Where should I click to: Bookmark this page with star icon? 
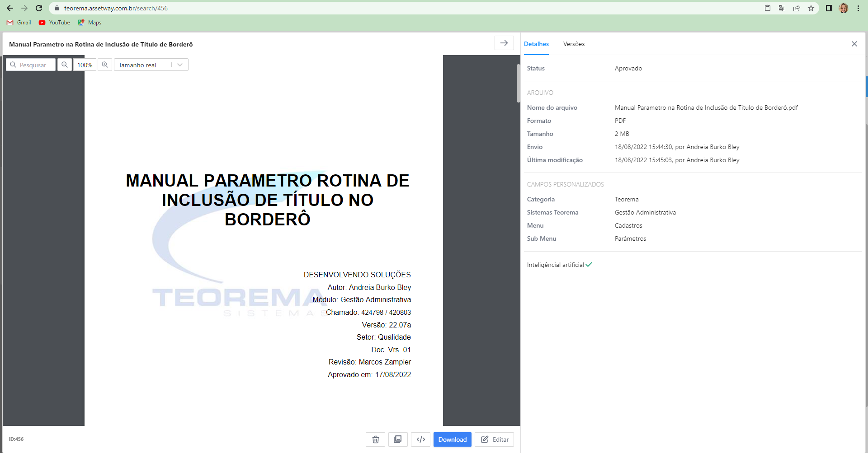(811, 8)
